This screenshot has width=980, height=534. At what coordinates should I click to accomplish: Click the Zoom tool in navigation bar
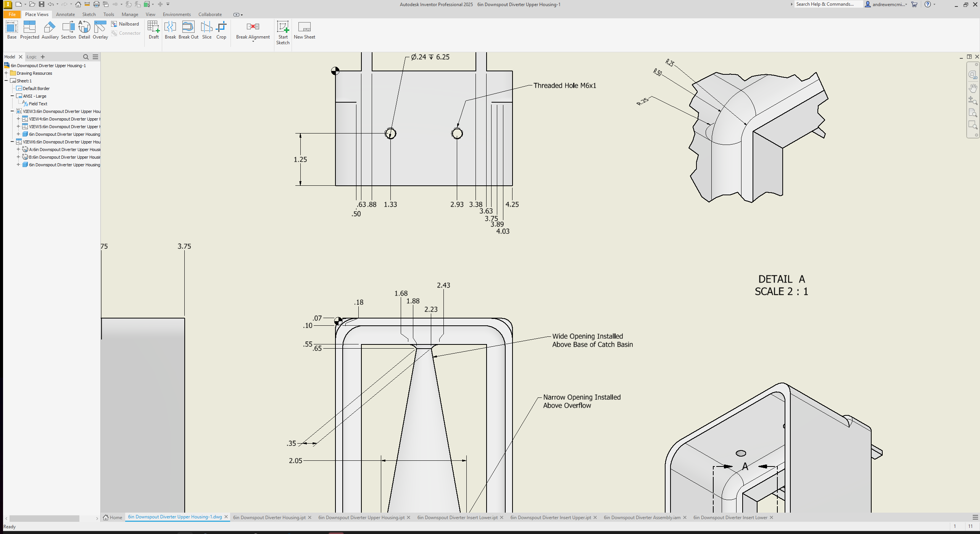pyautogui.click(x=972, y=100)
